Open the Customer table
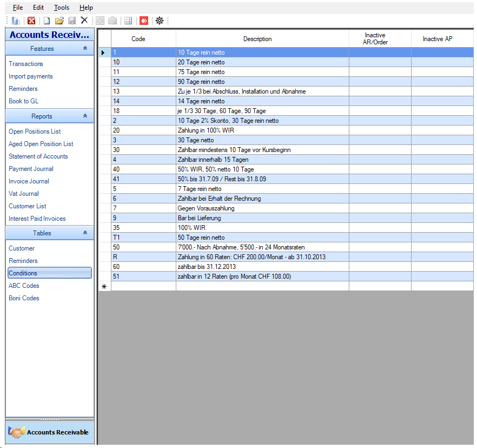Screen dimensions: 477x448 pyautogui.click(x=22, y=248)
